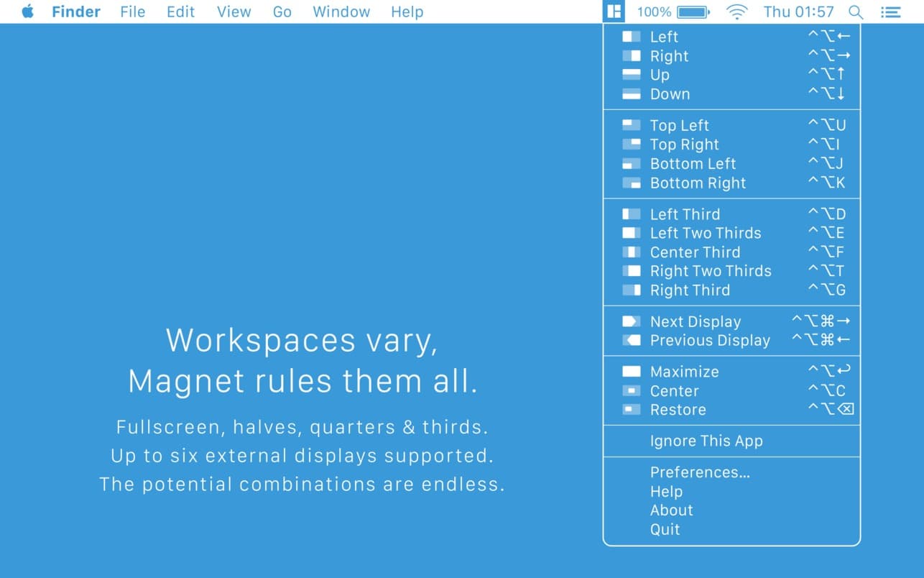Image resolution: width=924 pixels, height=578 pixels.
Task: Choose Ignore This App
Action: pos(706,441)
